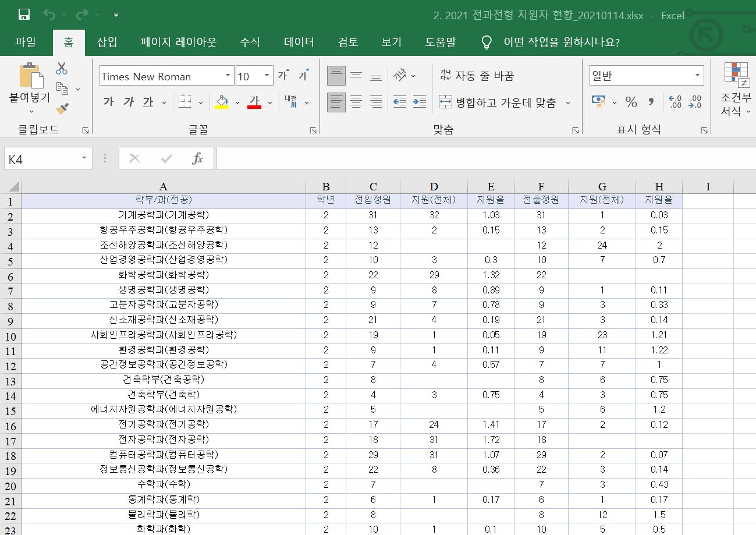This screenshot has height=535, width=756.
Task: Toggle center text alignment
Action: [x=356, y=102]
